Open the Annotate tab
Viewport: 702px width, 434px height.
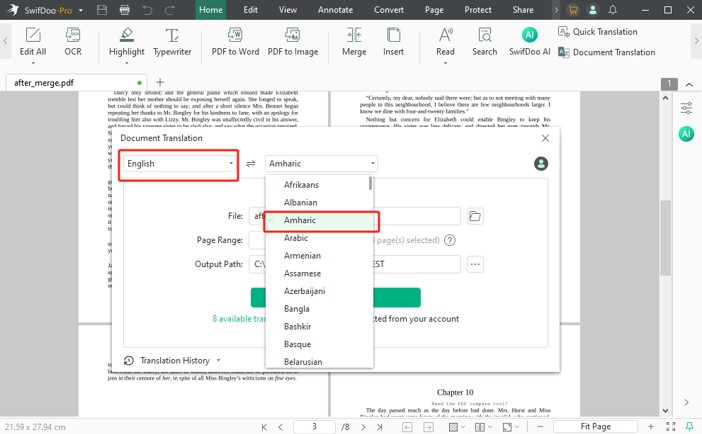click(x=335, y=10)
